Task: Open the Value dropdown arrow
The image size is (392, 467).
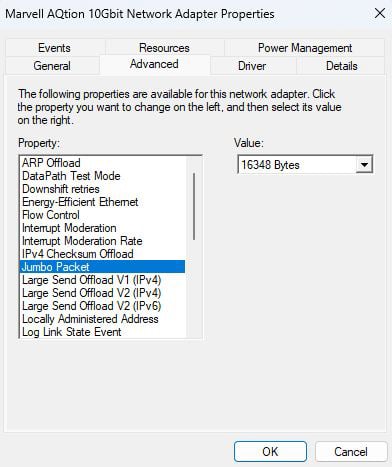Action: pos(364,165)
